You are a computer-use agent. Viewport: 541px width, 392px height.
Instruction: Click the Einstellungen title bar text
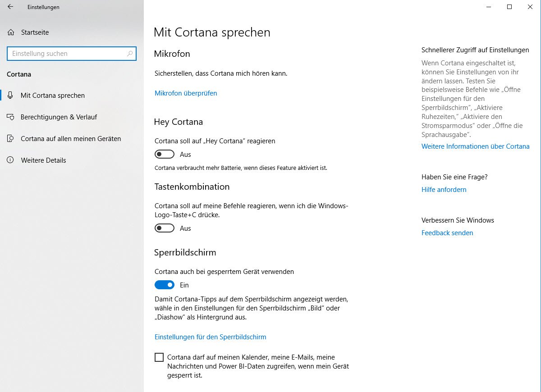pyautogui.click(x=43, y=7)
